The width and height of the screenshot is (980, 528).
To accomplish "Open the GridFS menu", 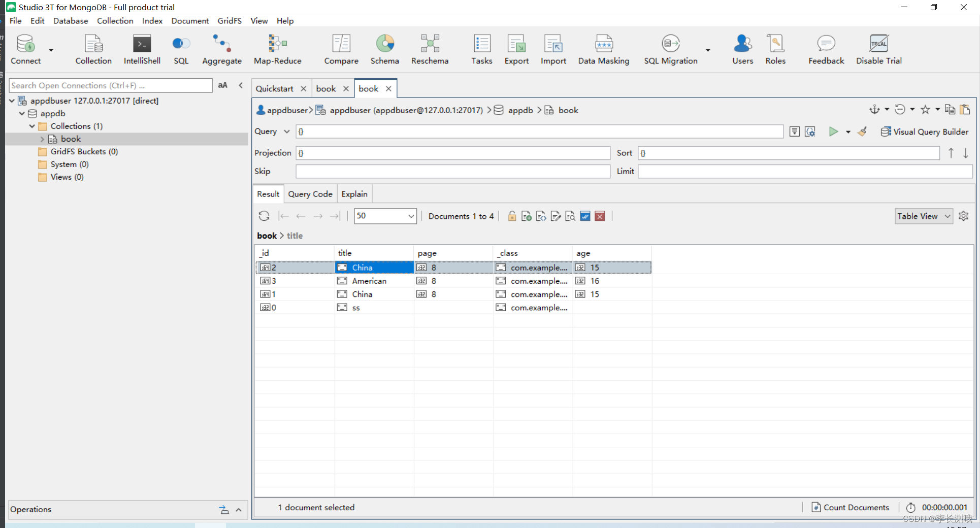I will (230, 21).
